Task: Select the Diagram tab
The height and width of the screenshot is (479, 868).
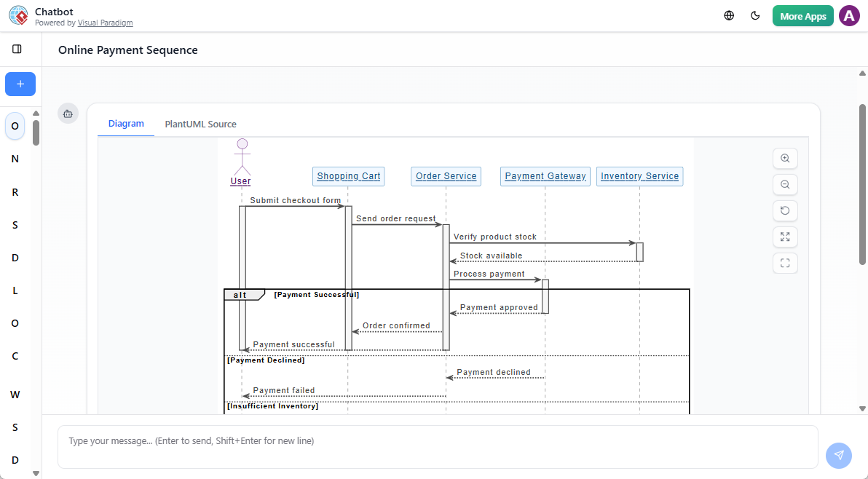Action: pyautogui.click(x=126, y=124)
